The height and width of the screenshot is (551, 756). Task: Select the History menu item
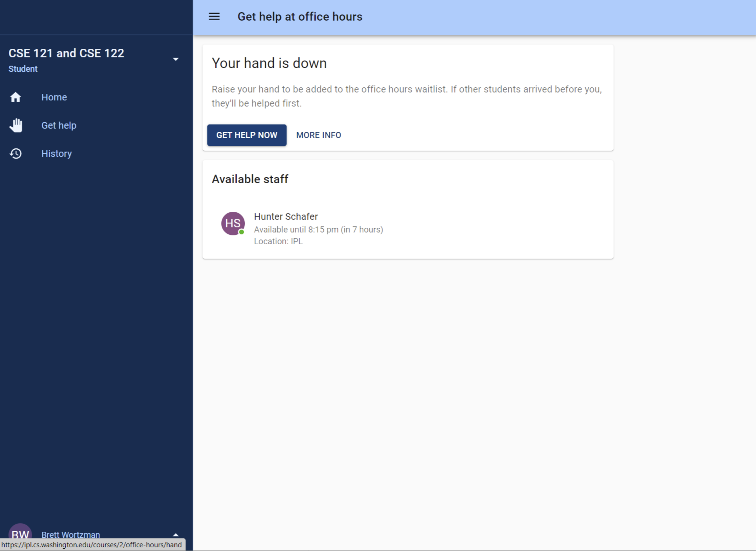coord(57,153)
